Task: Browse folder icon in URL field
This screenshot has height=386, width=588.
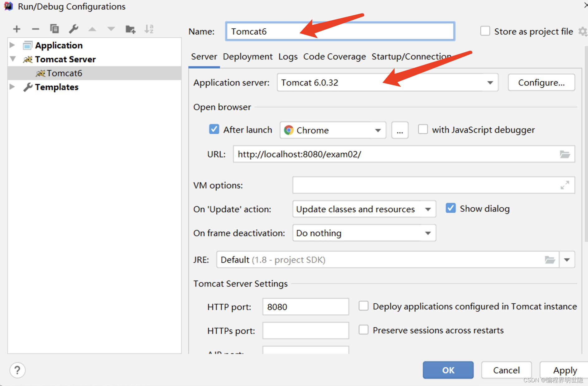Action: click(x=565, y=154)
